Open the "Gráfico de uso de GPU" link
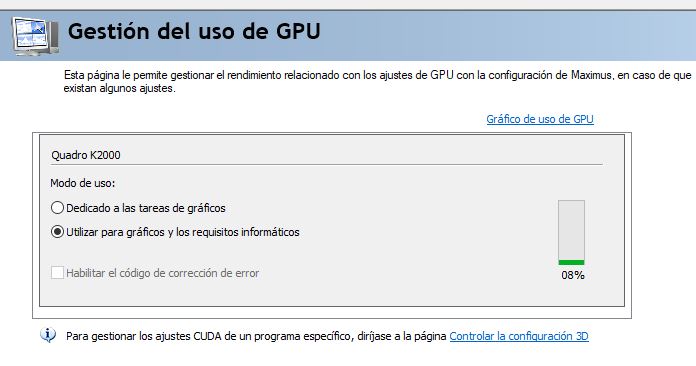Screen dimensions: 696x366 pos(540,119)
